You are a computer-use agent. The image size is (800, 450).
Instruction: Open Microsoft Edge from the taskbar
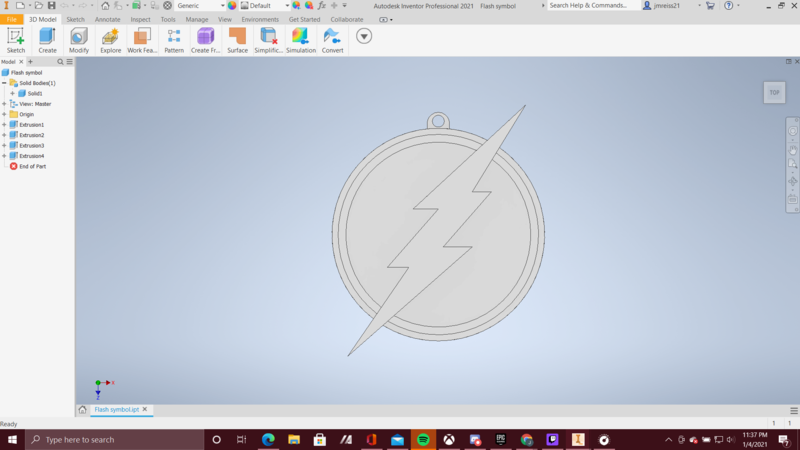(268, 439)
